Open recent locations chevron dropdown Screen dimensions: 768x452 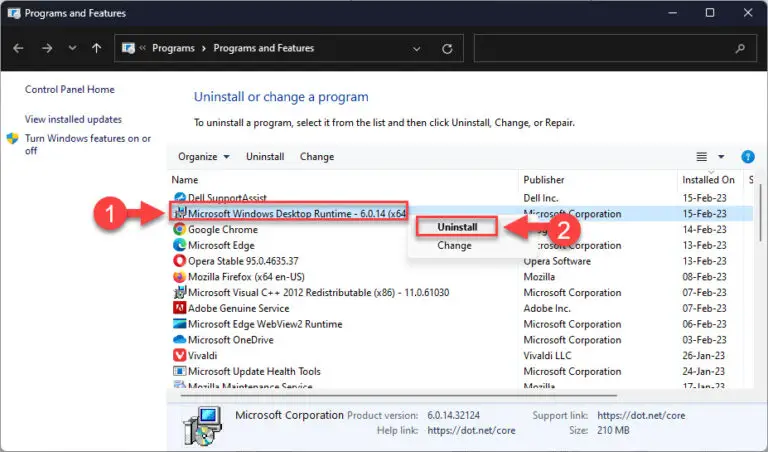(71, 48)
